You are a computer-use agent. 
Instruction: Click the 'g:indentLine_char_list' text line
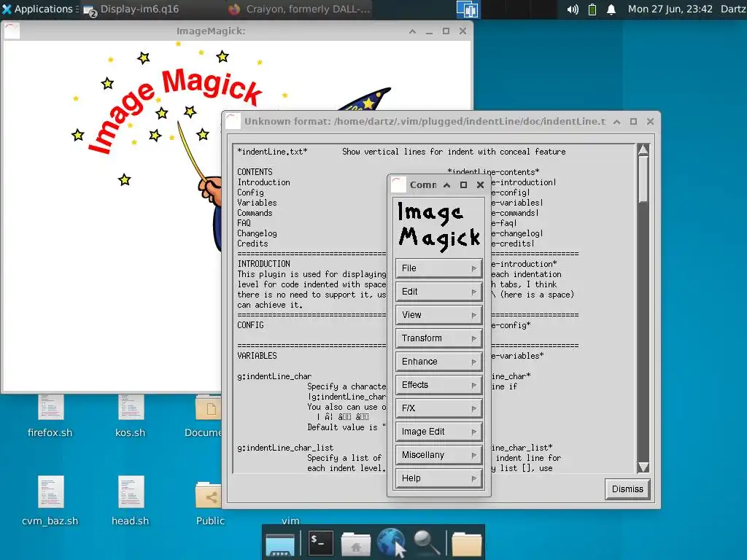(x=285, y=448)
